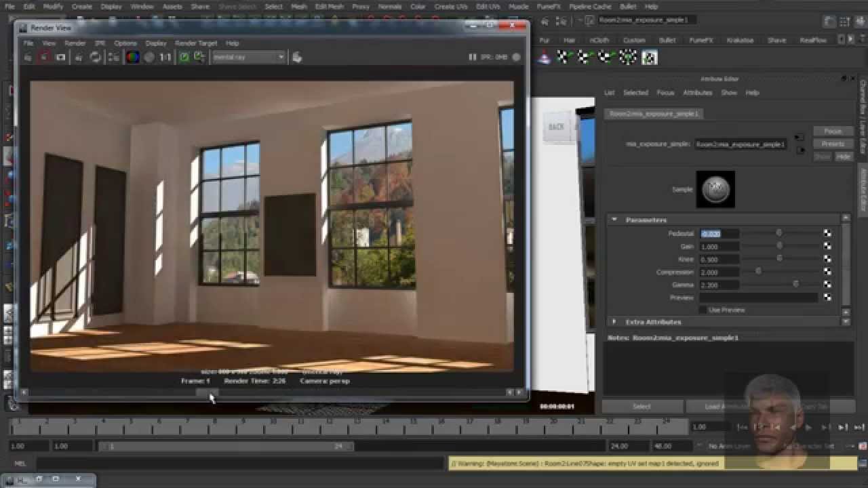The image size is (868, 488).
Task: Collapse the Parameters section
Action: click(x=614, y=220)
